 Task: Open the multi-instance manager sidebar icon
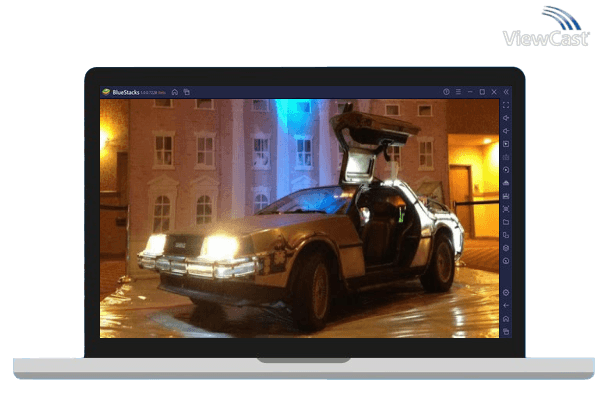coord(506,235)
